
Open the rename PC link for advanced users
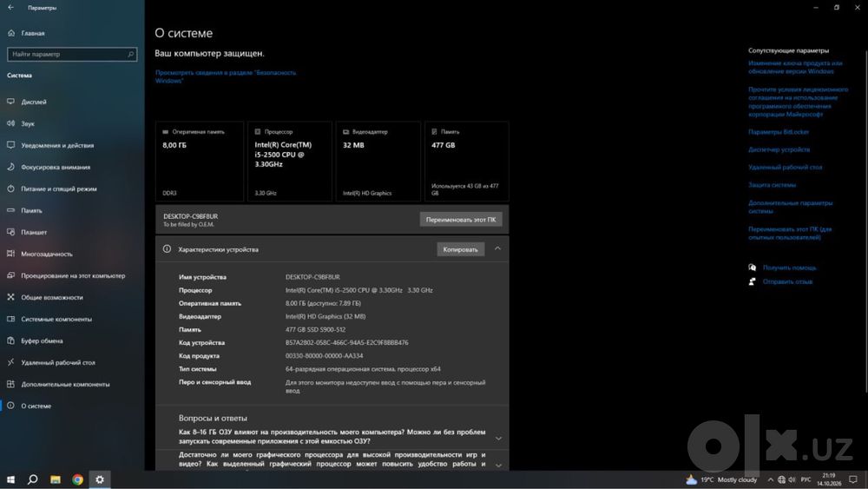[789, 233]
